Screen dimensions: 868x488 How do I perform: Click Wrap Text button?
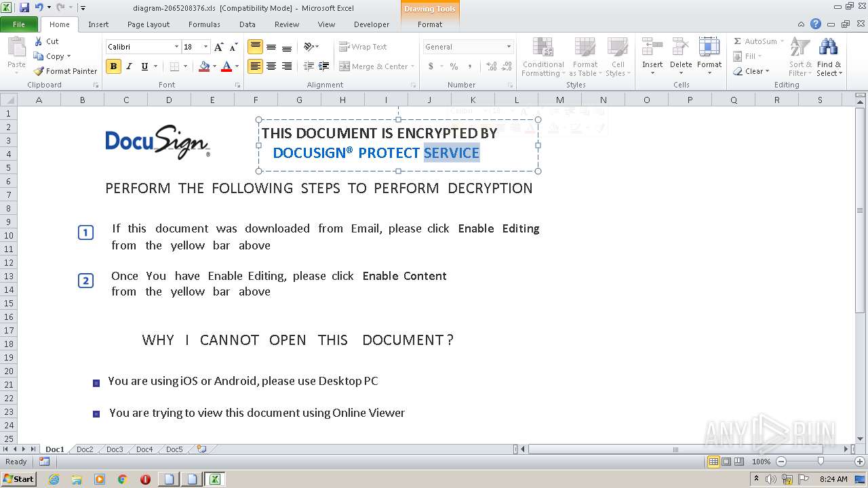363,47
